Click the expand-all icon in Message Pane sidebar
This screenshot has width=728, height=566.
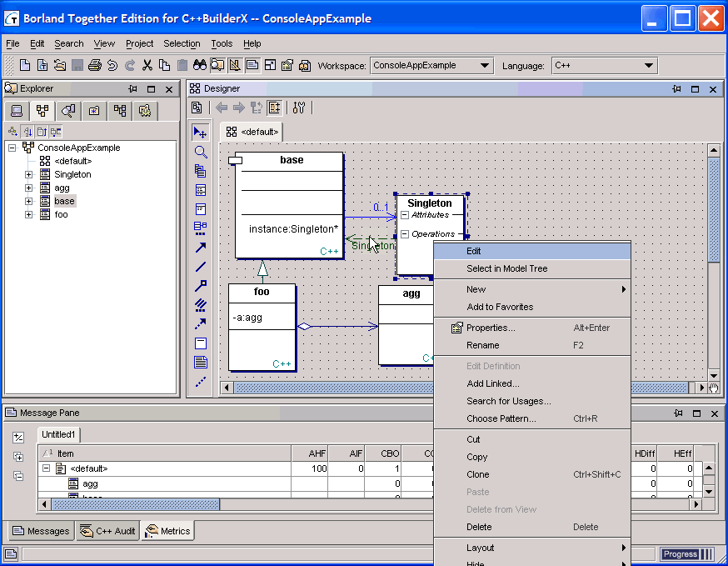pyautogui.click(x=18, y=457)
